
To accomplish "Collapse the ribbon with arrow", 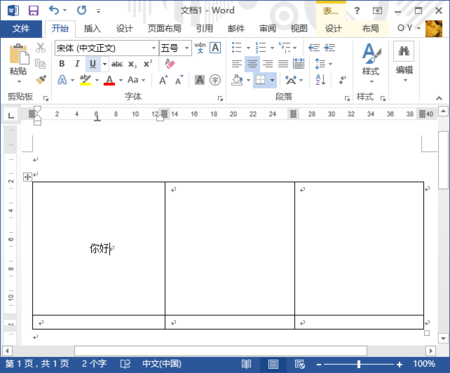I will (439, 98).
